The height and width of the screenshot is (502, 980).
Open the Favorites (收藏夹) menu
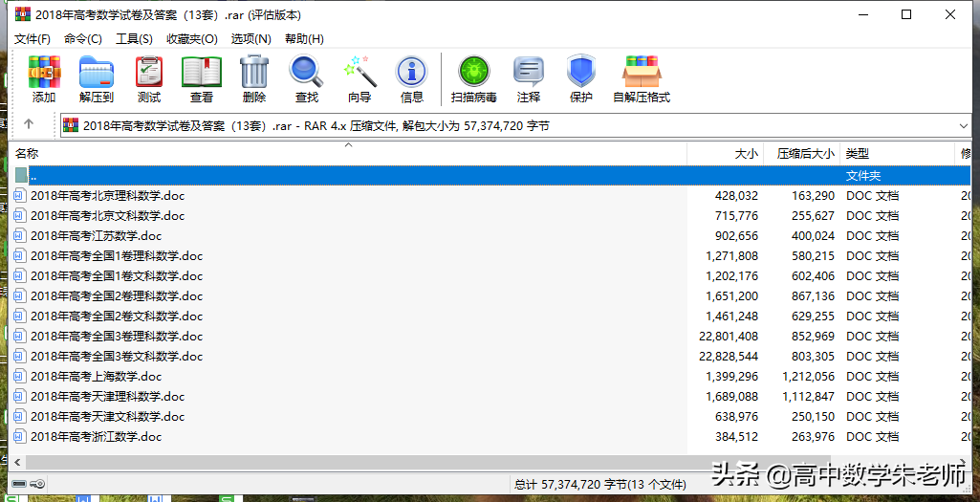(191, 39)
